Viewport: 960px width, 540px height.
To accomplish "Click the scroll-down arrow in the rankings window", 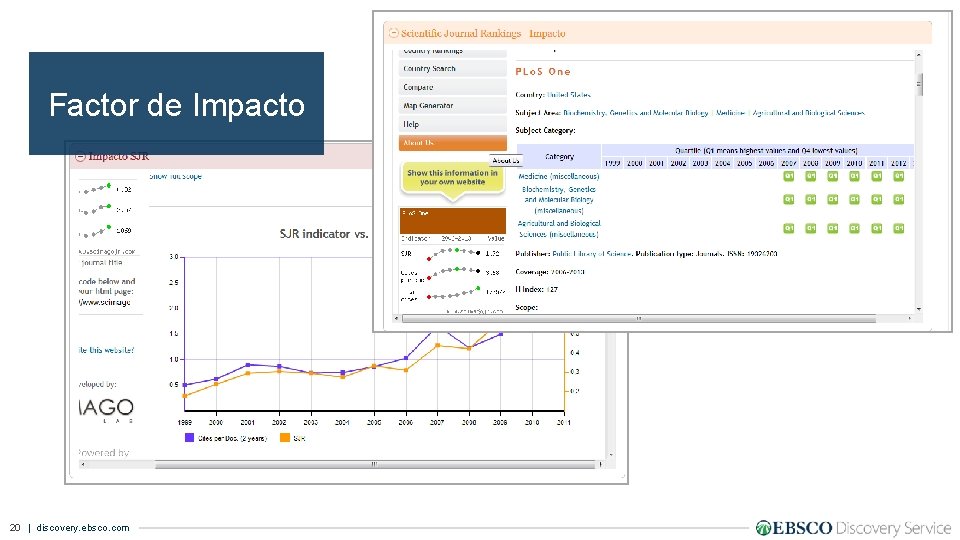I will [918, 309].
